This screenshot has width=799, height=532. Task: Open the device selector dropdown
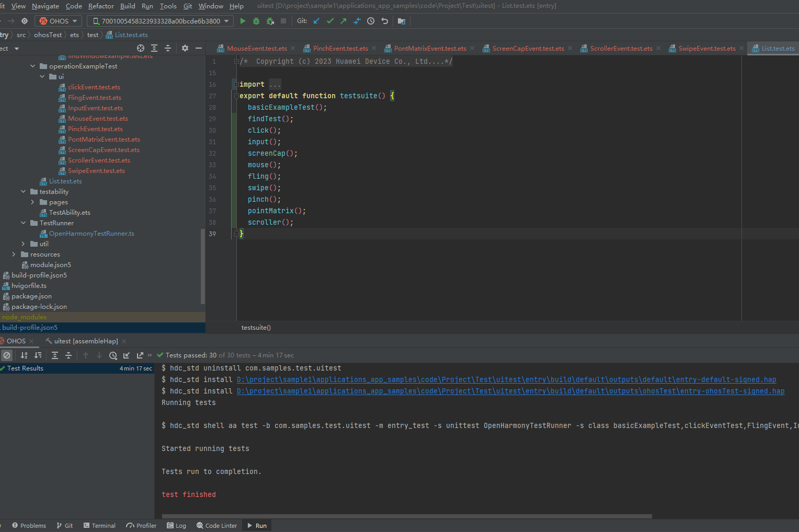[x=161, y=21]
